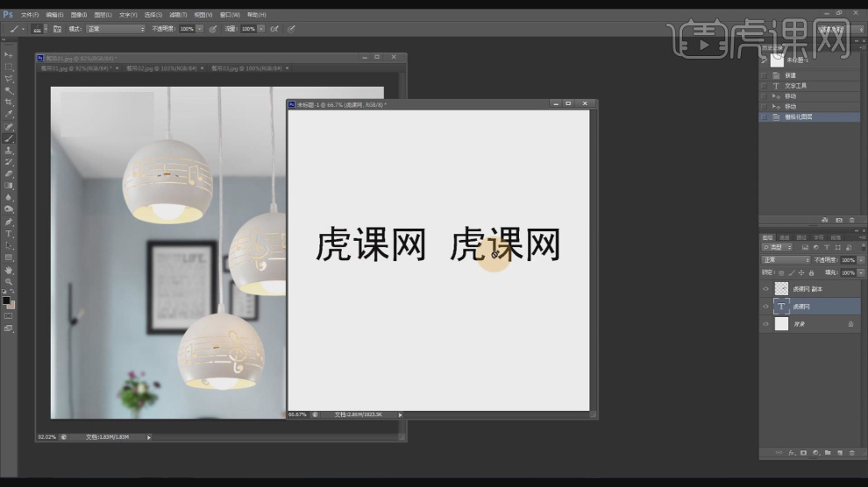Select the Move tool

[8, 54]
